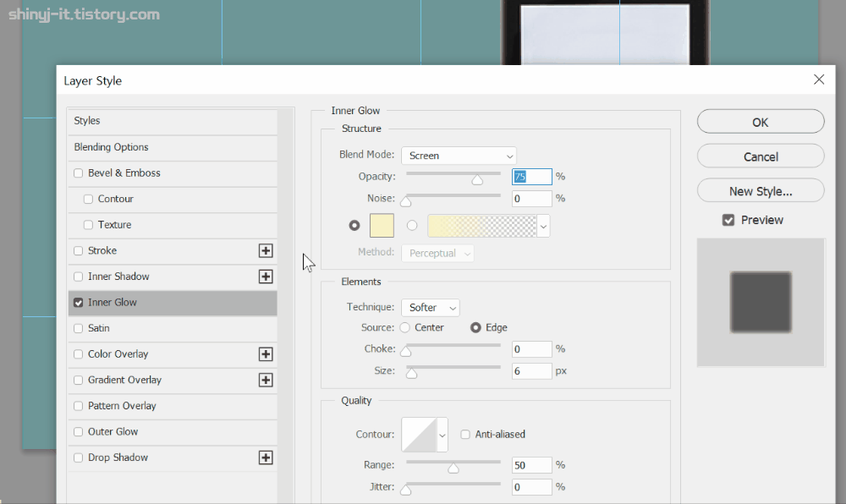Screen dimensions: 846x504
Task: Click the Noise slider handle
Action: coord(406,201)
